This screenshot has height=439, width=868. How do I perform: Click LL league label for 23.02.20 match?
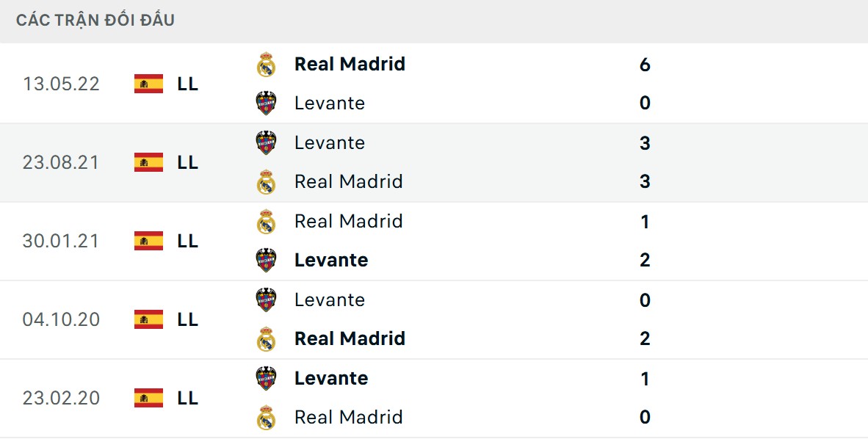[187, 398]
